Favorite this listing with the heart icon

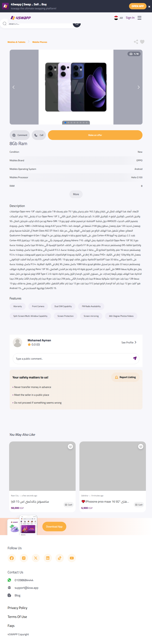142,42
